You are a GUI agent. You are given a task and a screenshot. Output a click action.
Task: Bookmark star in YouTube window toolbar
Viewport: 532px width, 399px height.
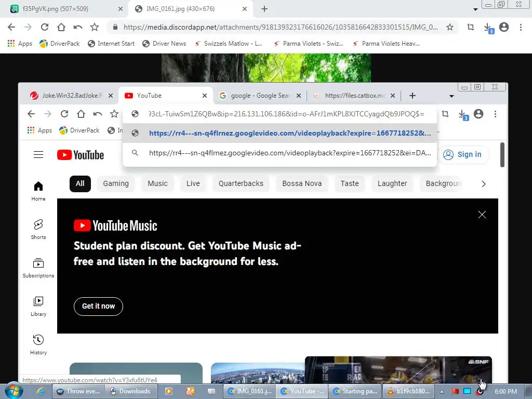tap(114, 114)
